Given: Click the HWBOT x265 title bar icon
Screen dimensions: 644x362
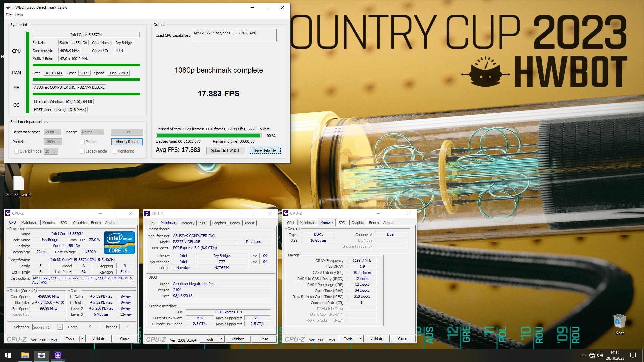Looking at the screenshot, I should (x=8, y=7).
